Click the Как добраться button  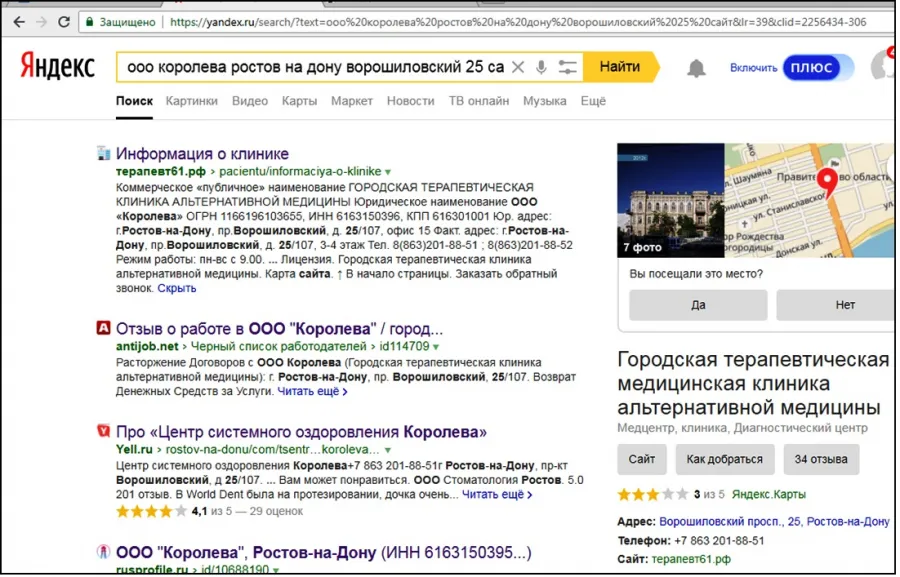[x=724, y=459]
